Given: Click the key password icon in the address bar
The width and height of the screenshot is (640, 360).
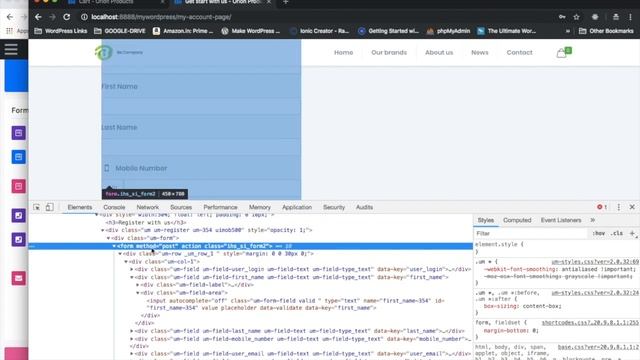Looking at the screenshot, I should (562, 17).
